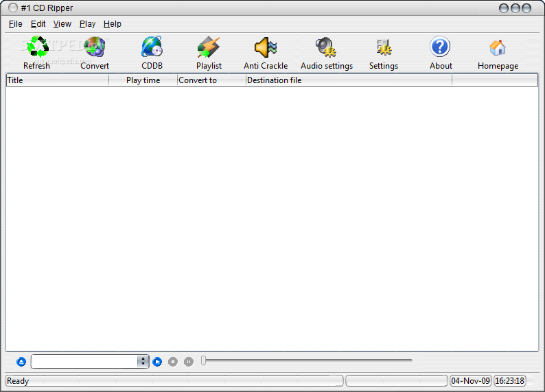Open the Settings gear icon
The height and width of the screenshot is (392, 545).
click(x=384, y=47)
